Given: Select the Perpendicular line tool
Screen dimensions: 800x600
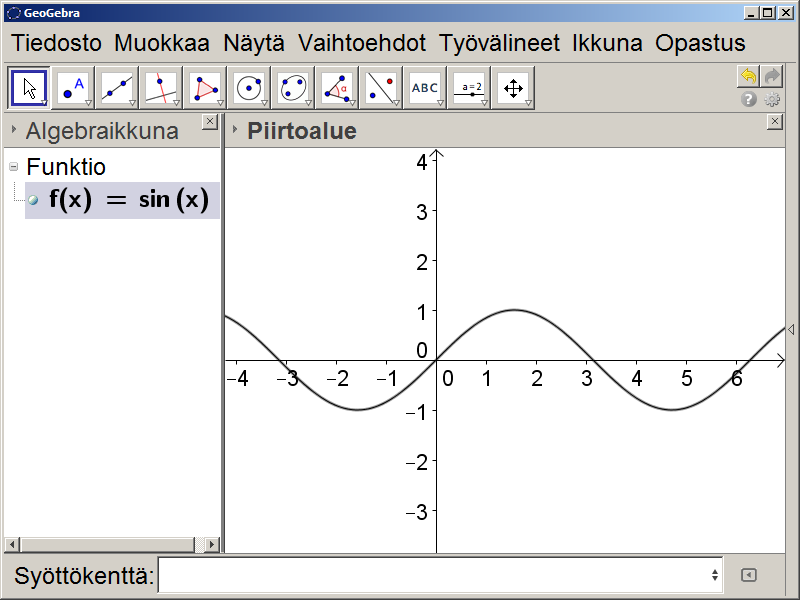Looking at the screenshot, I should pyautogui.click(x=161, y=88).
